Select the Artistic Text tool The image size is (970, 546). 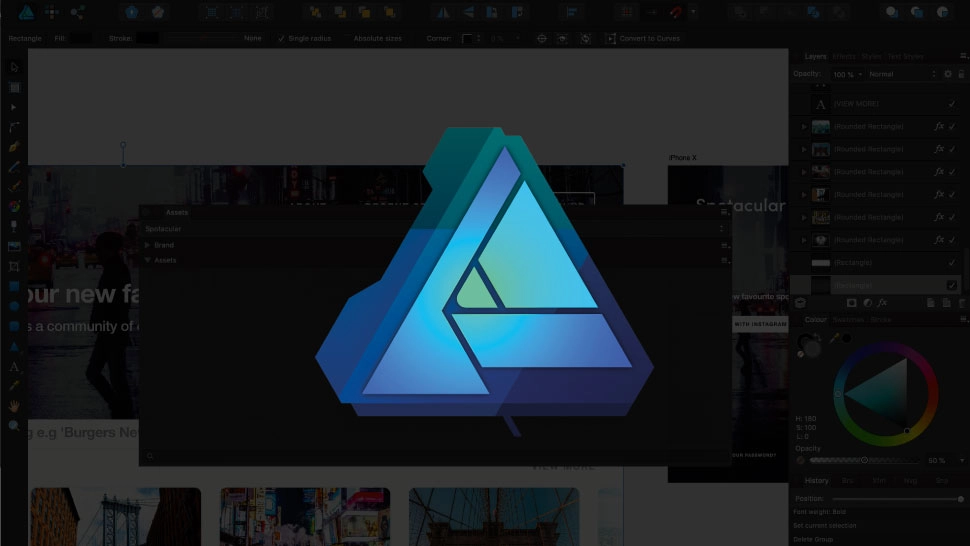point(14,366)
